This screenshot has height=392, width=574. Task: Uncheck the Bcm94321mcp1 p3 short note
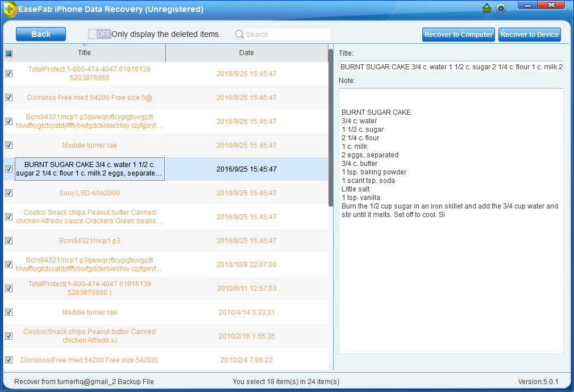[x=9, y=240]
